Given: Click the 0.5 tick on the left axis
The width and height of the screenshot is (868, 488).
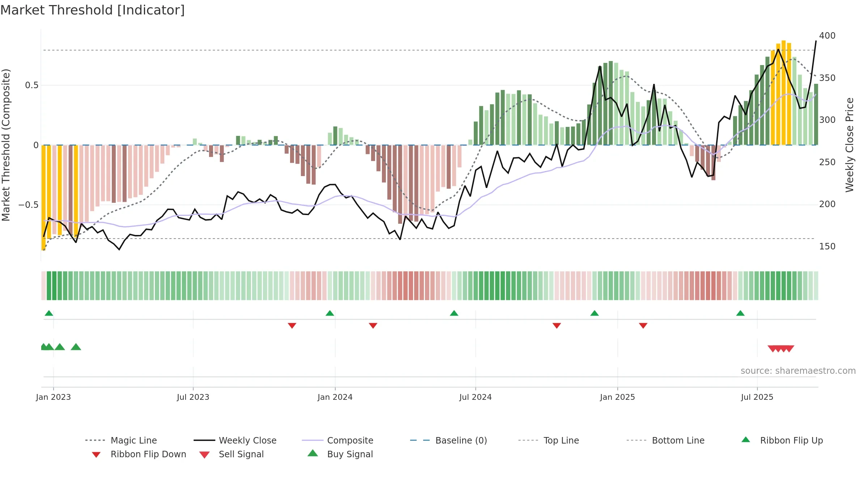Looking at the screenshot, I should coord(32,85).
